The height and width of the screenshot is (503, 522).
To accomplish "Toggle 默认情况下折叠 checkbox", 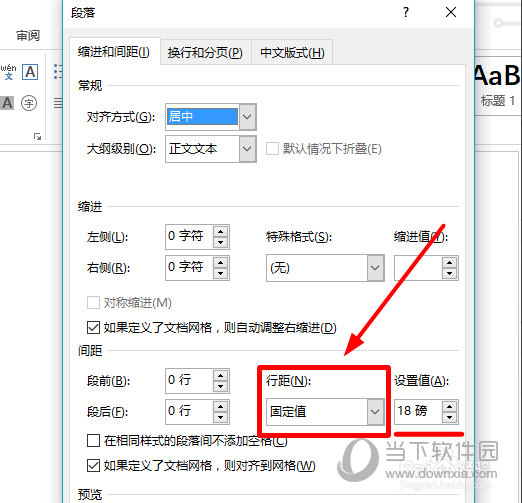I will 272,149.
